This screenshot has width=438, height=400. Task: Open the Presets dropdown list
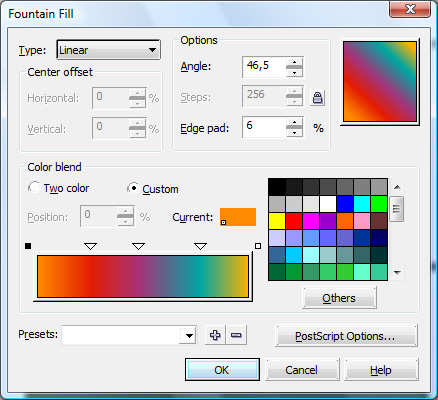pyautogui.click(x=189, y=335)
